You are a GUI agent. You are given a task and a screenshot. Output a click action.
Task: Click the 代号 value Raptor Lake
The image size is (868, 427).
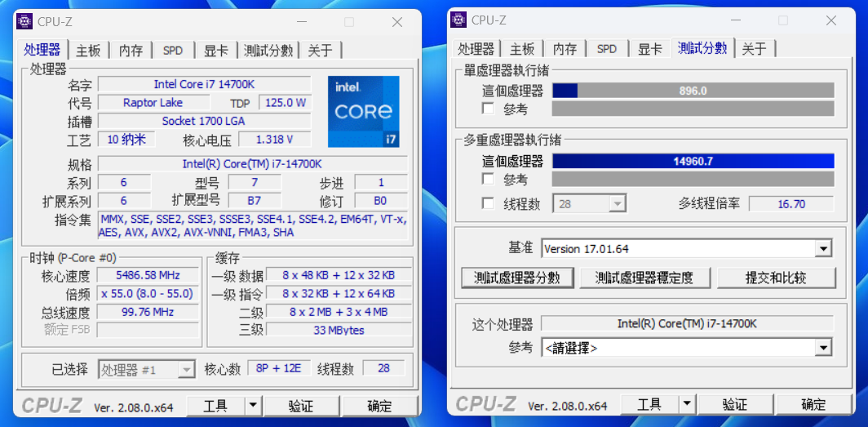(153, 102)
